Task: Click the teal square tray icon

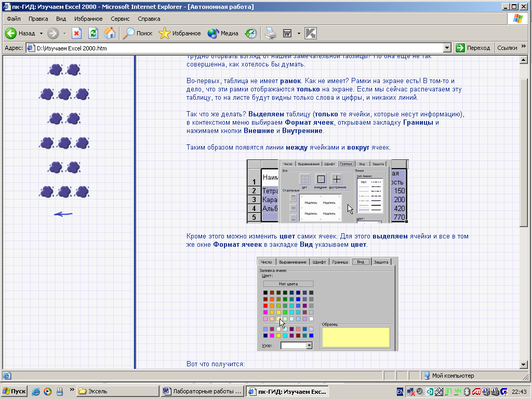Action: [430, 392]
